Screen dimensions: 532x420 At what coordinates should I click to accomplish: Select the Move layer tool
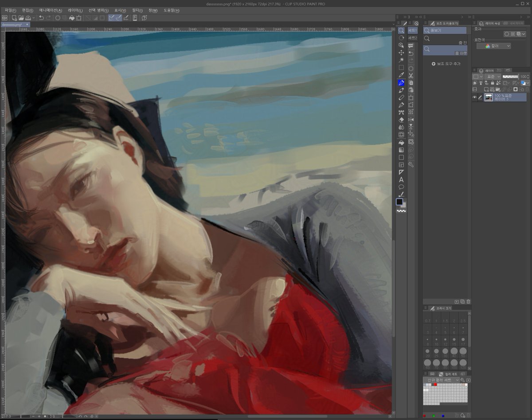pos(401,53)
